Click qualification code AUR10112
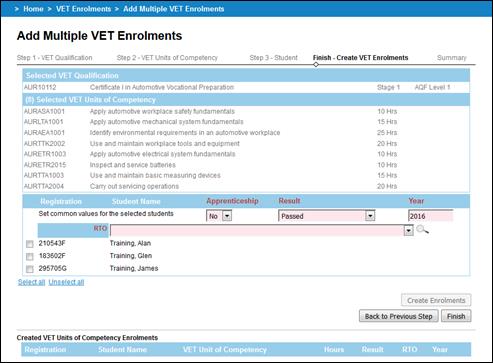 40,88
